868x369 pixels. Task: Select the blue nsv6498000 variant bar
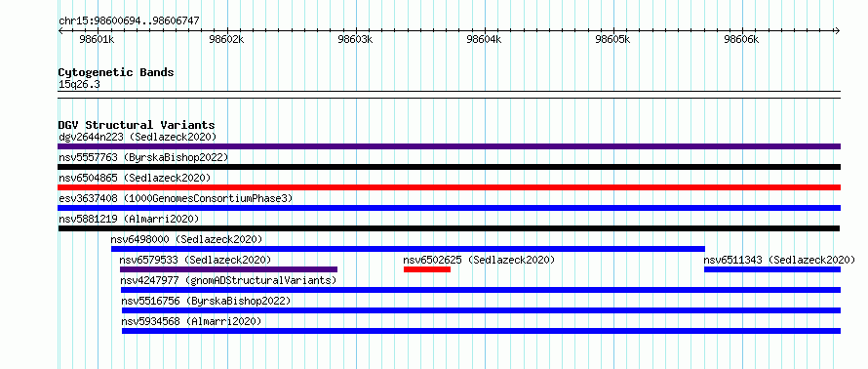point(408,249)
